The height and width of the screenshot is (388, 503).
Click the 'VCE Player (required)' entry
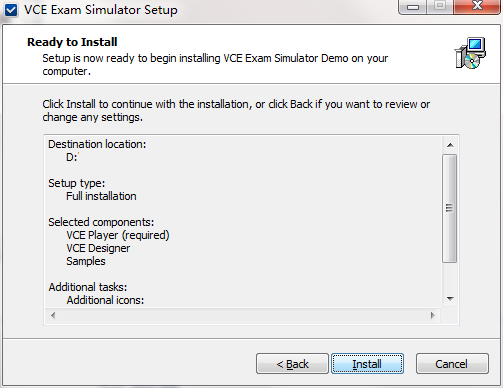[118, 235]
